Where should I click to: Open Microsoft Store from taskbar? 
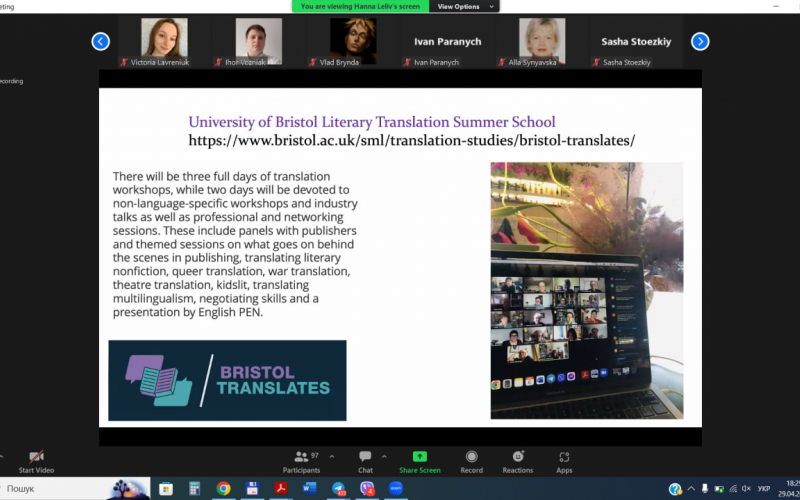(166, 489)
